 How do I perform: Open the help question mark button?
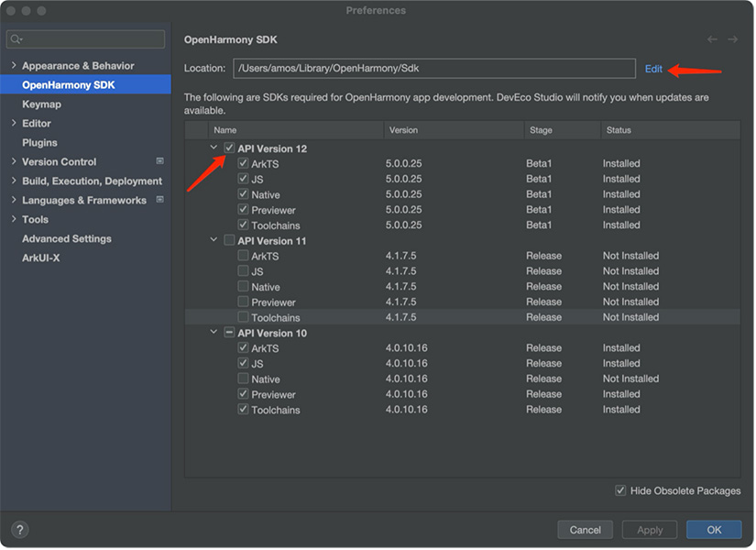[x=20, y=530]
